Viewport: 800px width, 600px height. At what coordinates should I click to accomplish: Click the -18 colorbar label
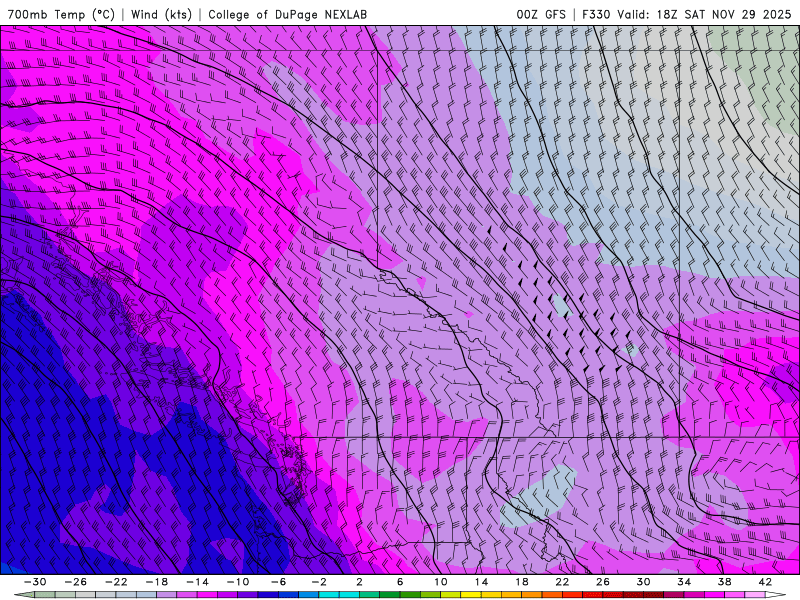pos(157,582)
